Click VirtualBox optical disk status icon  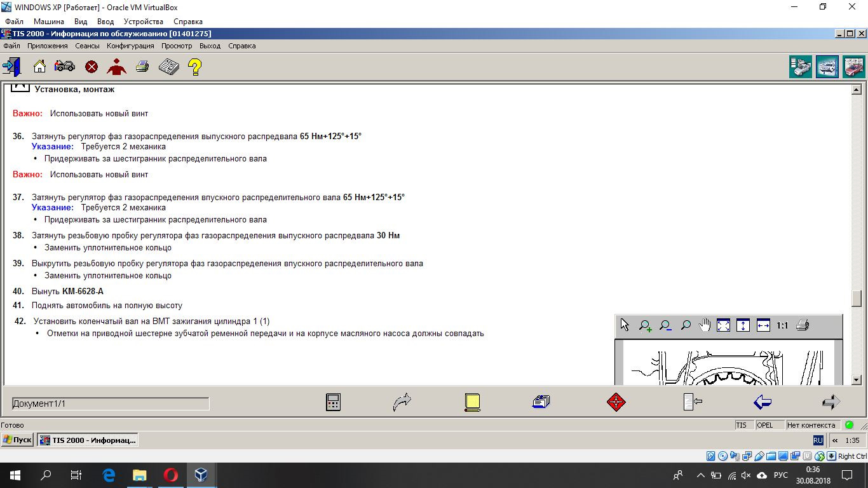(x=722, y=456)
